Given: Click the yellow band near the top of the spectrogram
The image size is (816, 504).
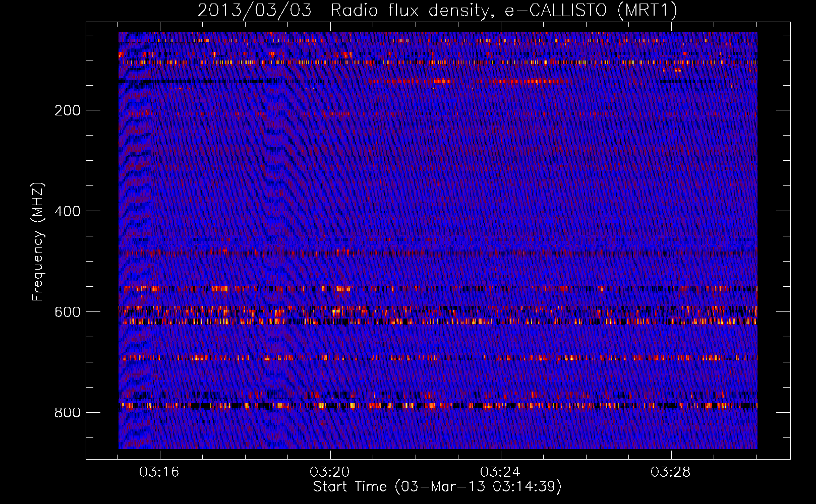Looking at the screenshot, I should click(x=438, y=62).
